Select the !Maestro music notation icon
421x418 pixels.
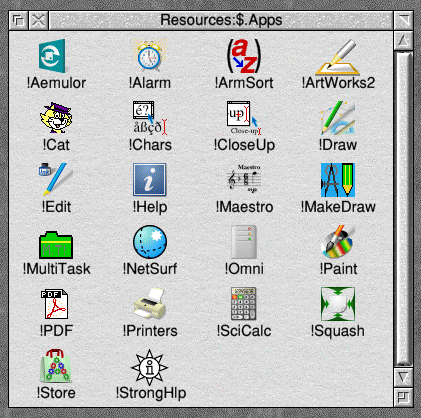point(244,179)
